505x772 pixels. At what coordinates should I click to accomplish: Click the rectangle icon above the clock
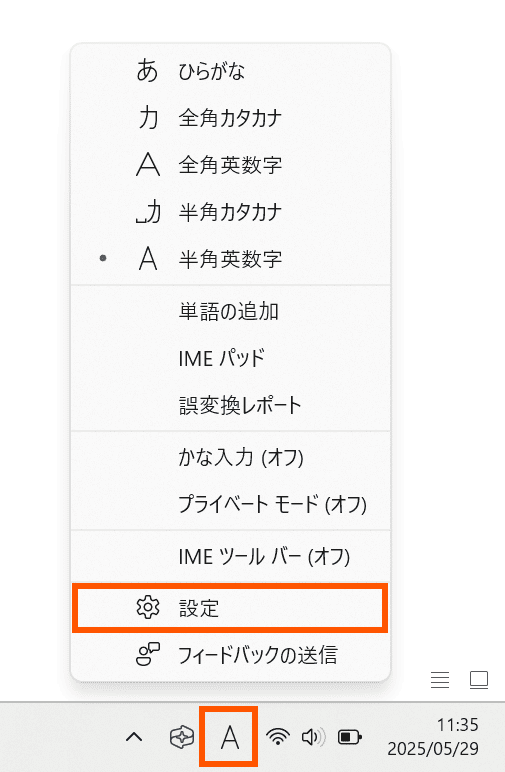pos(478,680)
